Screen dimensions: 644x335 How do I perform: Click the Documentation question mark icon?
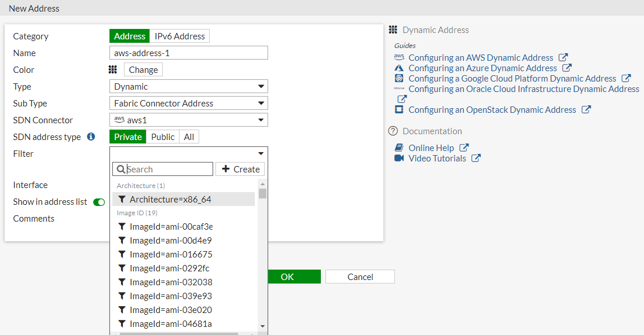[x=393, y=131]
